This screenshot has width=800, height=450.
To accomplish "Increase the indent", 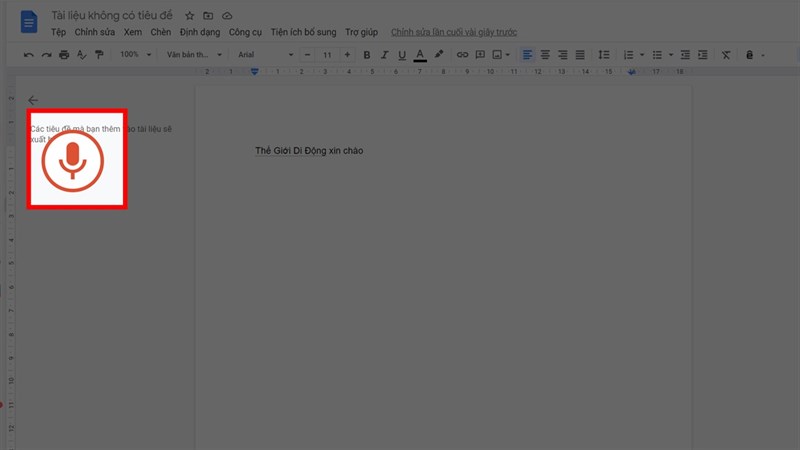I will tap(703, 55).
